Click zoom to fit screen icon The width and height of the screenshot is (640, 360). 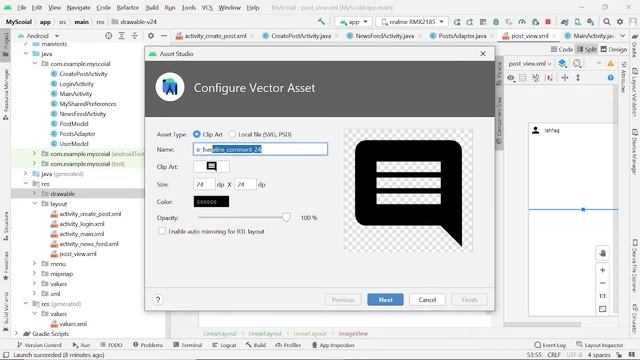click(x=602, y=309)
